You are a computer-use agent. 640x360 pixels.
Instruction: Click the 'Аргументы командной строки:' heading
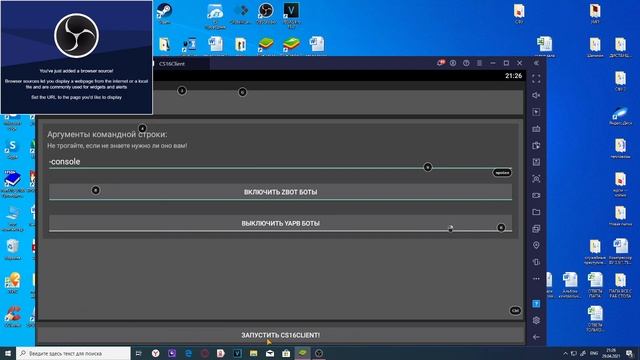[107, 134]
